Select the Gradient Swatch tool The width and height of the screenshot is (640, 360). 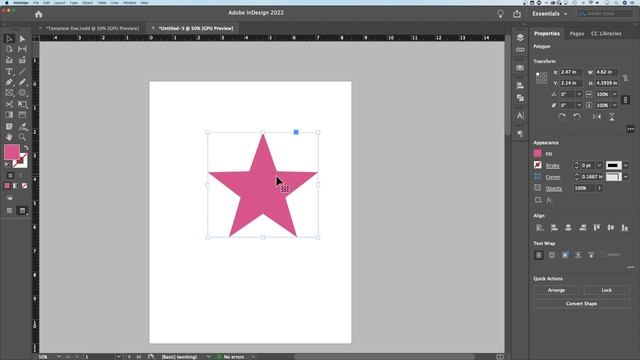(9, 115)
